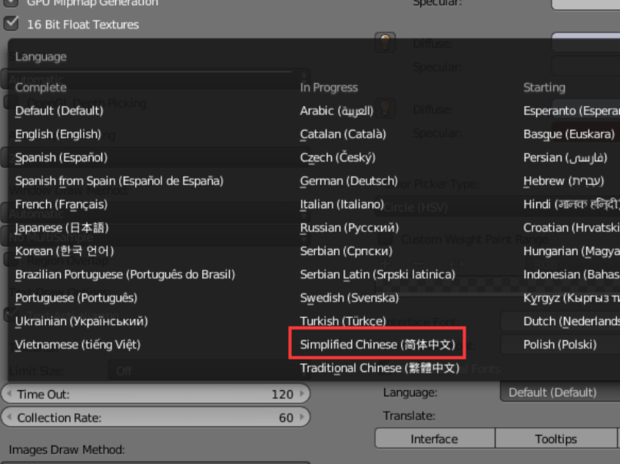This screenshot has height=464, width=620.
Task: Select Czech (Český) language
Action: (338, 157)
